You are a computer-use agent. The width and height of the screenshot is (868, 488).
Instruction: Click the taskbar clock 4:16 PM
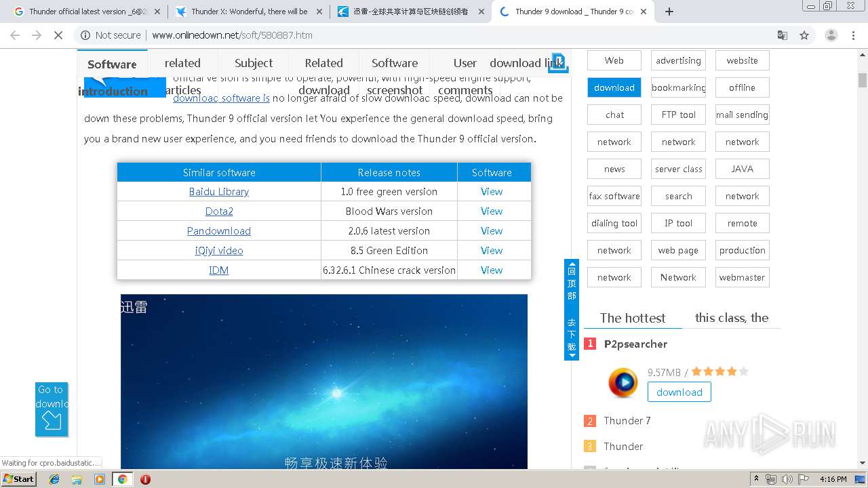click(x=833, y=479)
